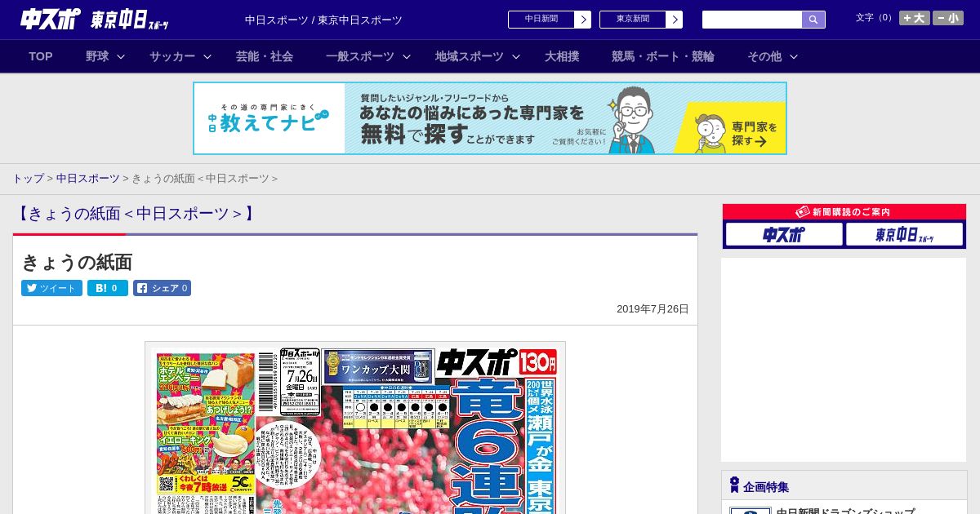This screenshot has width=980, height=514.
Task: Open the その他 menu item
Action: point(764,56)
